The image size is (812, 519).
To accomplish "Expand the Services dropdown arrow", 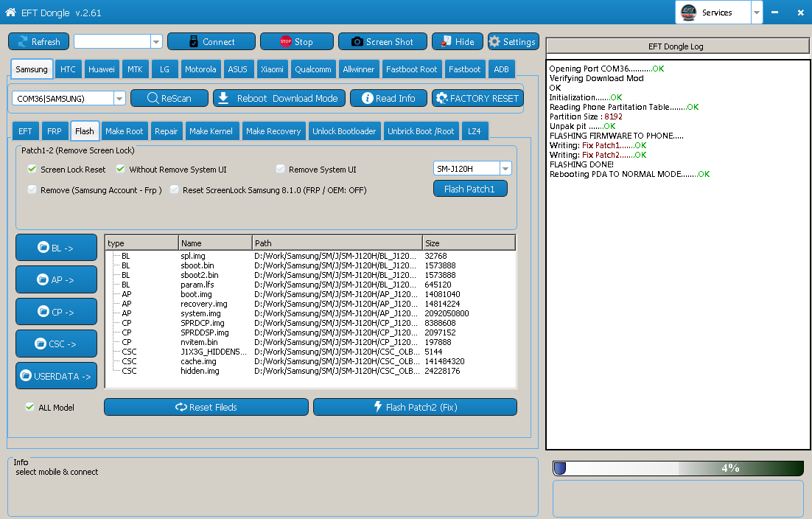I will pos(757,13).
